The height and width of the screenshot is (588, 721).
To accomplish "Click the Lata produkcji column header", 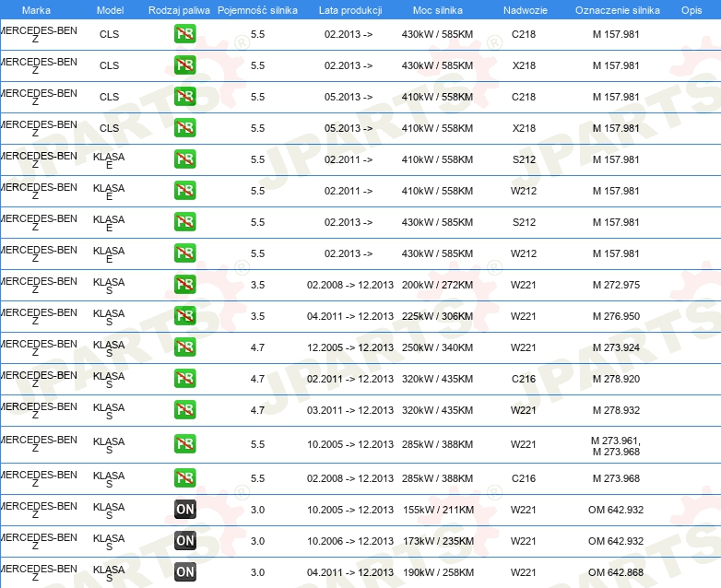I will (x=350, y=10).
